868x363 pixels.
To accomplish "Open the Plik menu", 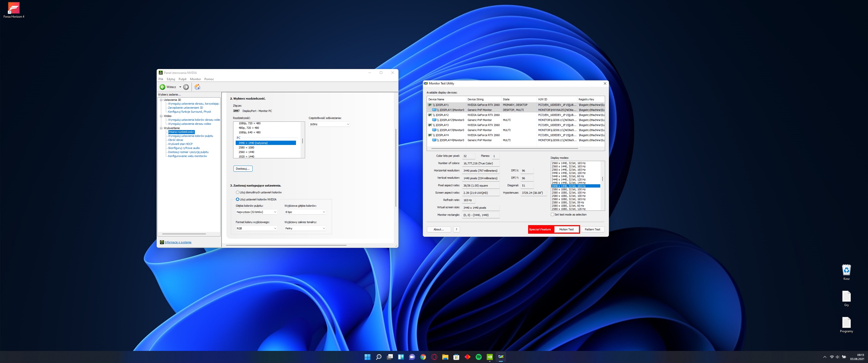I will click(x=161, y=79).
